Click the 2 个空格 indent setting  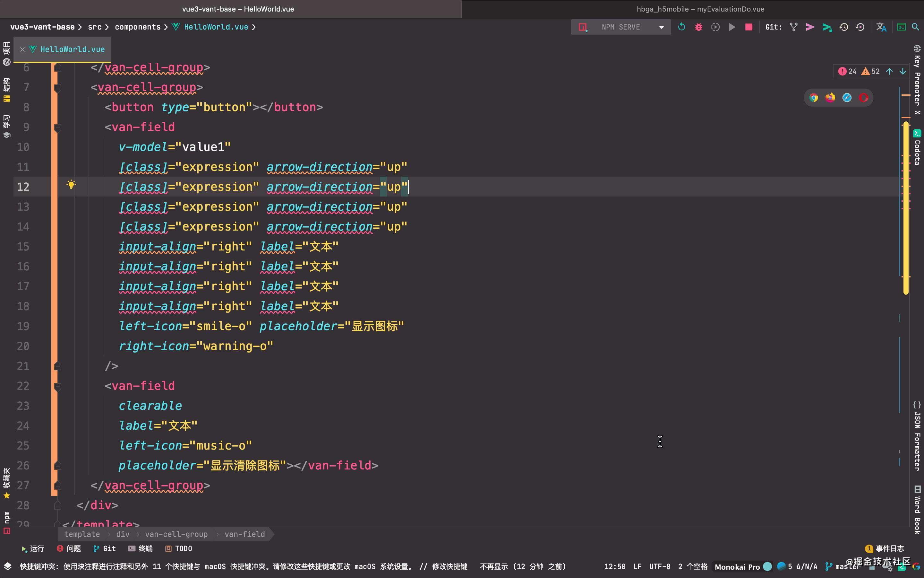click(x=693, y=566)
